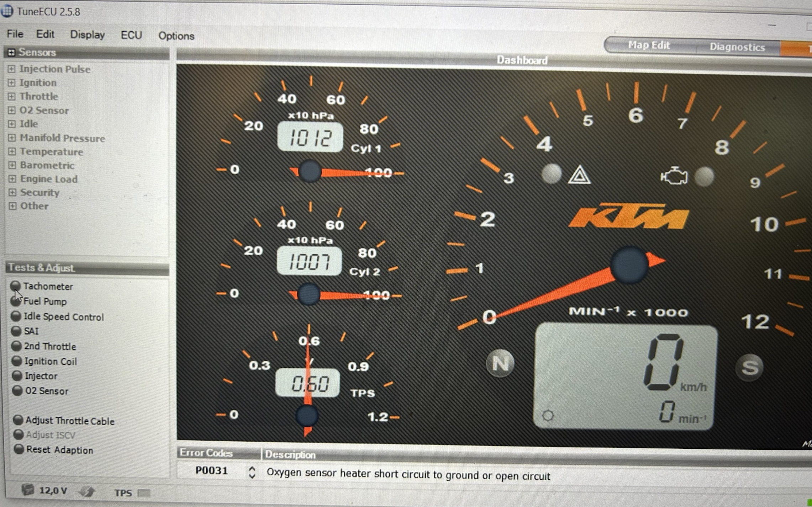Select the Adjust ISCV option
Screen dimensions: 812x507
pos(19,434)
